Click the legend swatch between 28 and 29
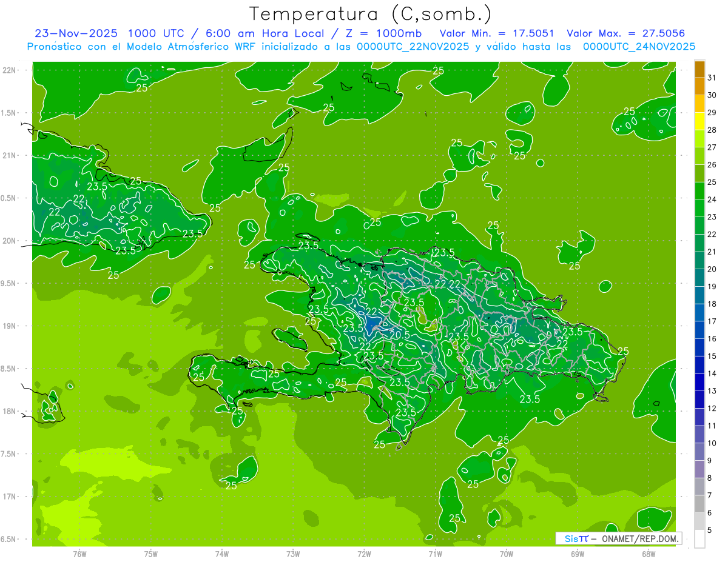The width and height of the screenshot is (728, 562). [699, 121]
